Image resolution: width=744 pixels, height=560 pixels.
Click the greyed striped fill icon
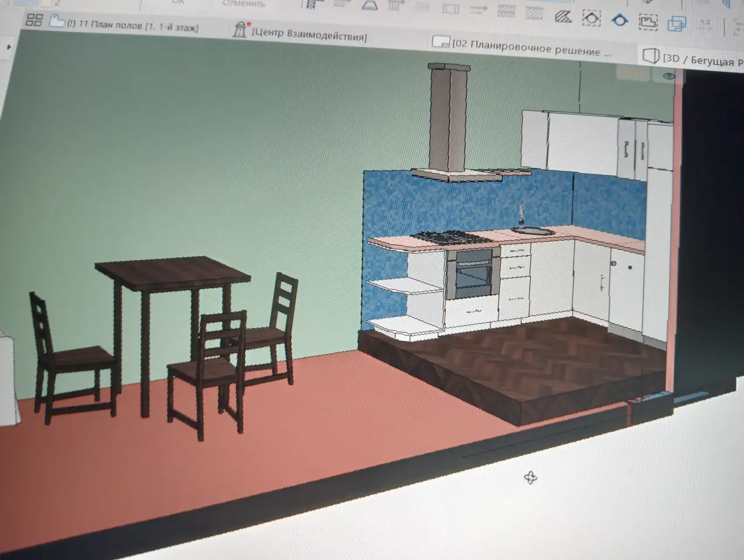tap(533, 13)
